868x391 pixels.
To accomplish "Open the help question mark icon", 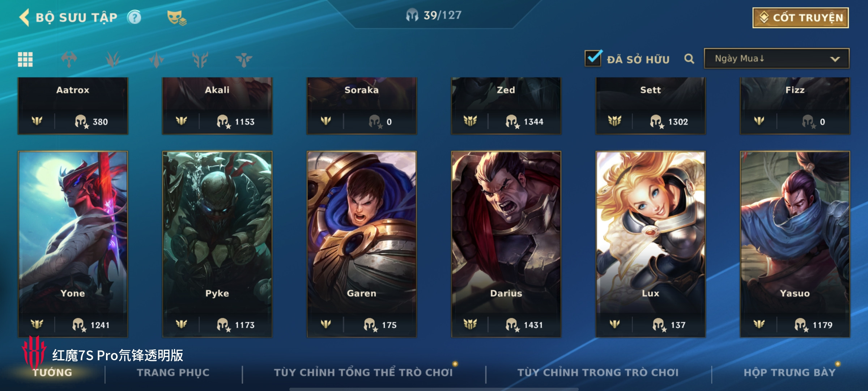I will [x=134, y=17].
